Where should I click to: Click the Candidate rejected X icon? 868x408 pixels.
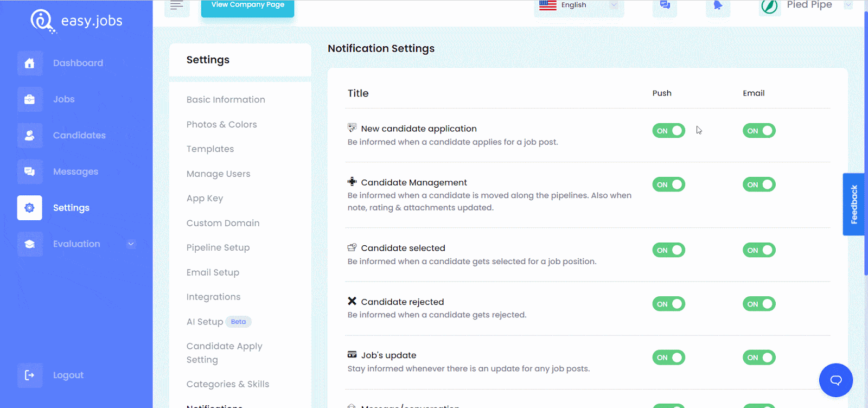pos(352,301)
